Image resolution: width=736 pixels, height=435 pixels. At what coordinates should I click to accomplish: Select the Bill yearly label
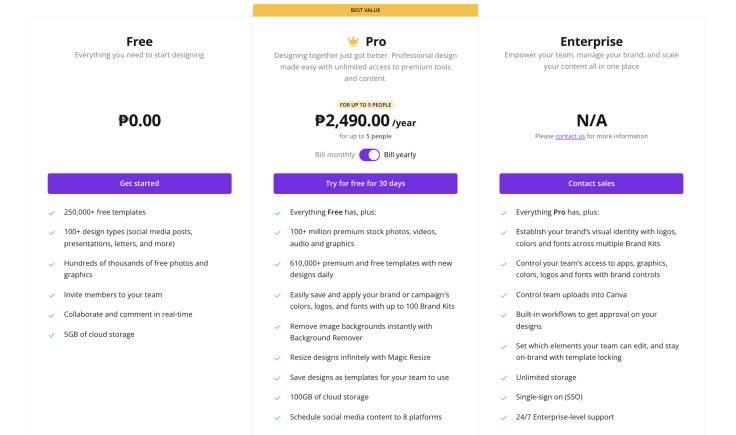[x=400, y=155]
